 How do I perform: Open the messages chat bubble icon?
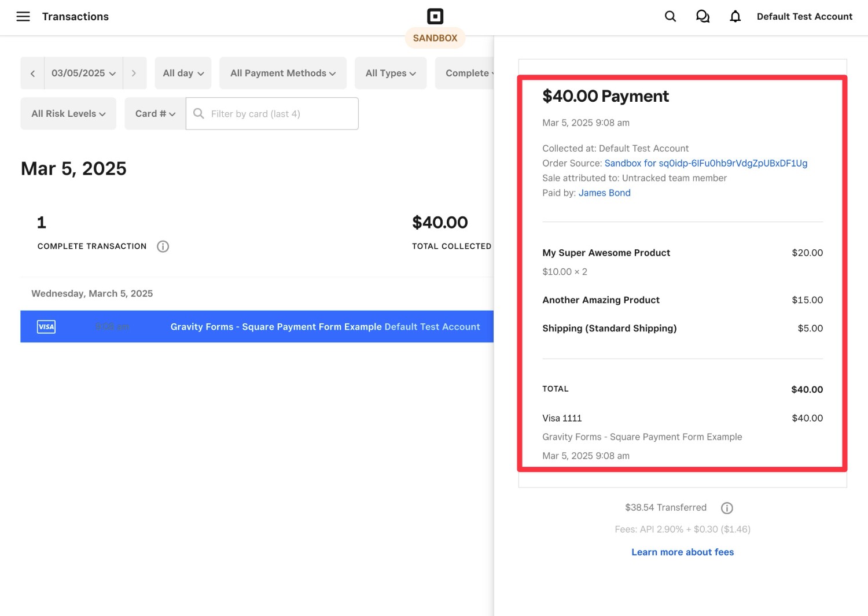703,16
